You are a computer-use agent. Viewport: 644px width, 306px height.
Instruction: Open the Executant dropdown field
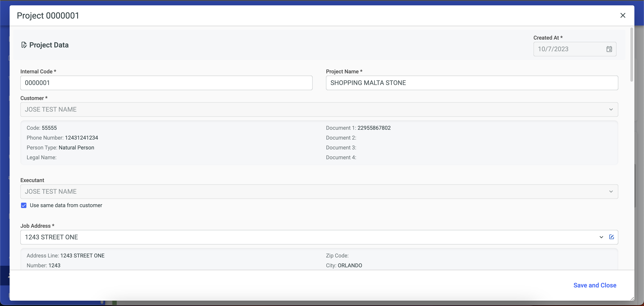[300, 191]
